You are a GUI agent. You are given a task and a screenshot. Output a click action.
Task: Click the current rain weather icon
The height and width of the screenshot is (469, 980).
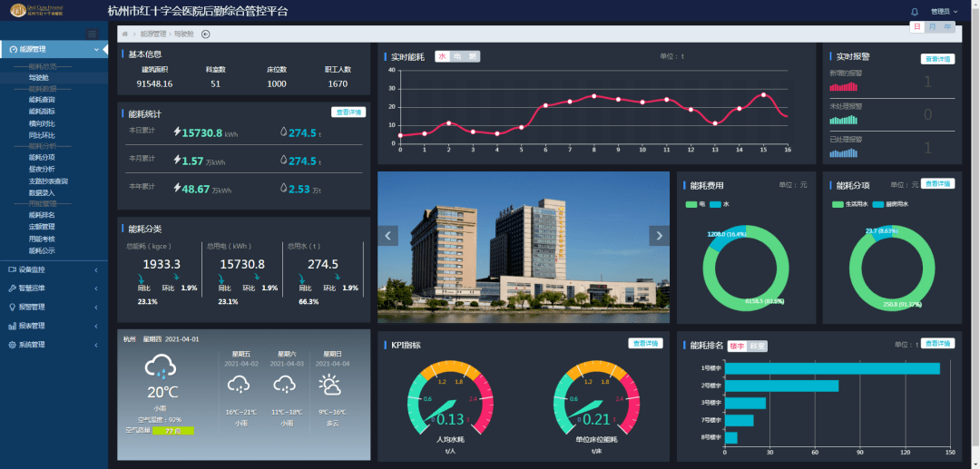[162, 367]
